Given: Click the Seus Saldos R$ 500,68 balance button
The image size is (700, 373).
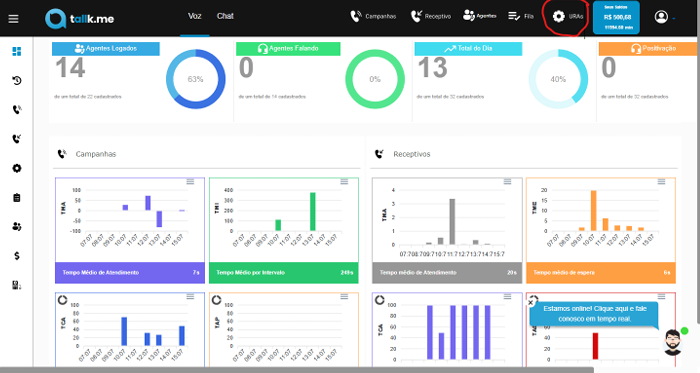Looking at the screenshot, I should 616,17.
